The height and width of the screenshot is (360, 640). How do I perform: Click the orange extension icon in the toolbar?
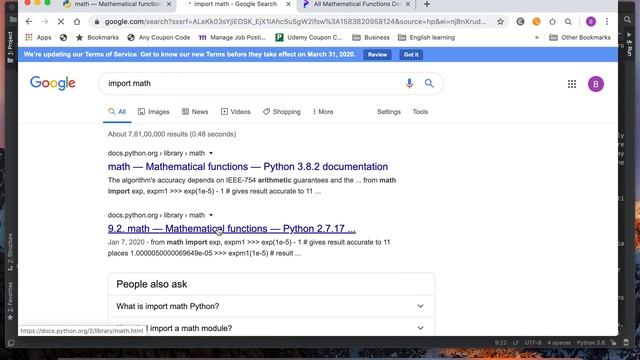click(x=536, y=22)
